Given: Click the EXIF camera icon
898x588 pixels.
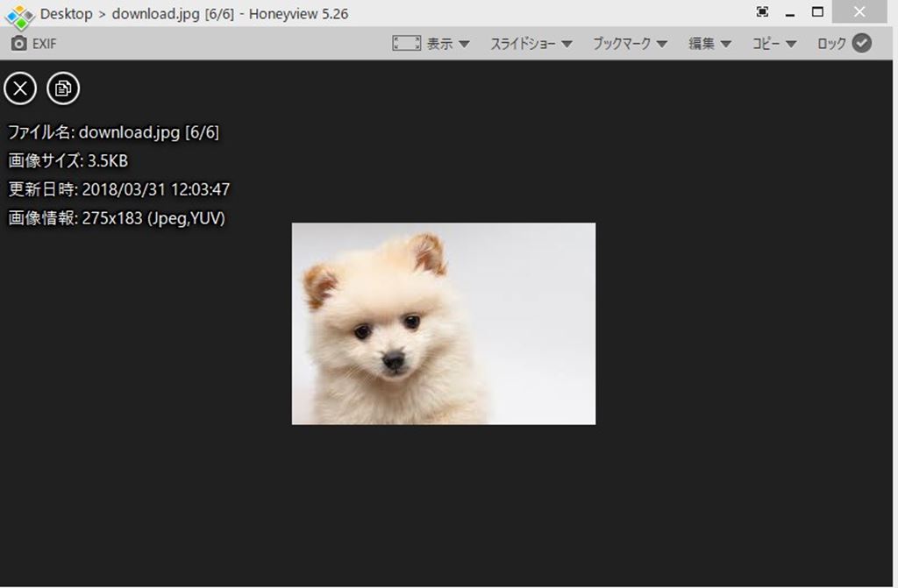Looking at the screenshot, I should [x=18, y=44].
